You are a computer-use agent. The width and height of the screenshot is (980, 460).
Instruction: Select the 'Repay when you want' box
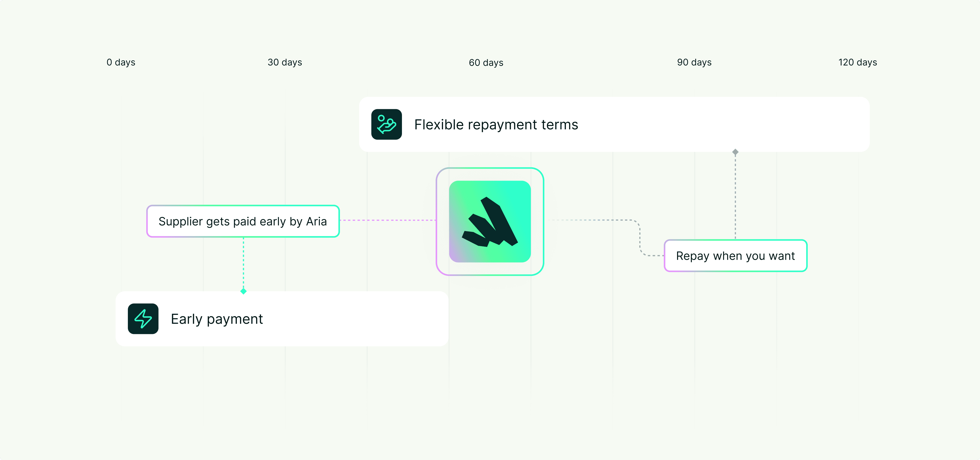pyautogui.click(x=735, y=256)
